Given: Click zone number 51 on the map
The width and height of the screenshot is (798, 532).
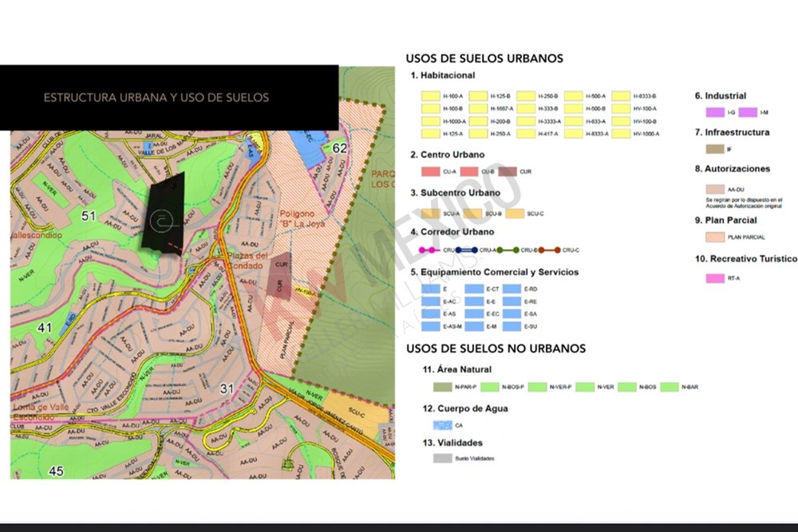Looking at the screenshot, I should [89, 215].
